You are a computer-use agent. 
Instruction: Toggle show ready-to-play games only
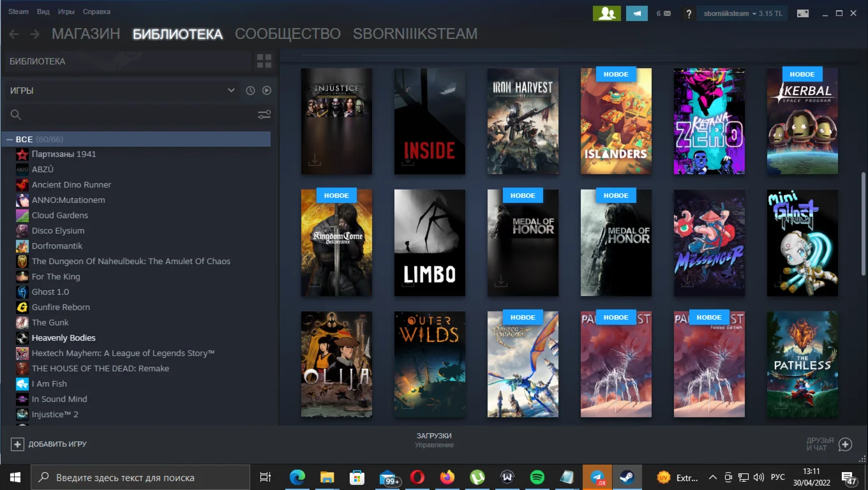267,91
